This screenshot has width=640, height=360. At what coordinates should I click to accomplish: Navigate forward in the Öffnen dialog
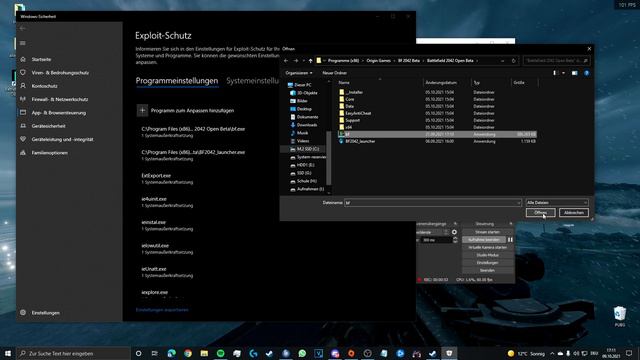click(x=296, y=60)
